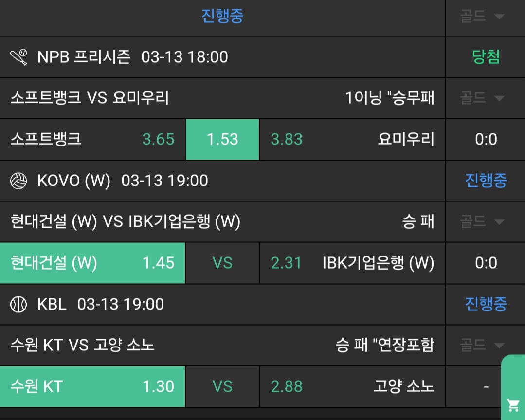This screenshot has width=525, height=420.
Task: Click the basketball icon beside KBL
Action: pos(19,305)
